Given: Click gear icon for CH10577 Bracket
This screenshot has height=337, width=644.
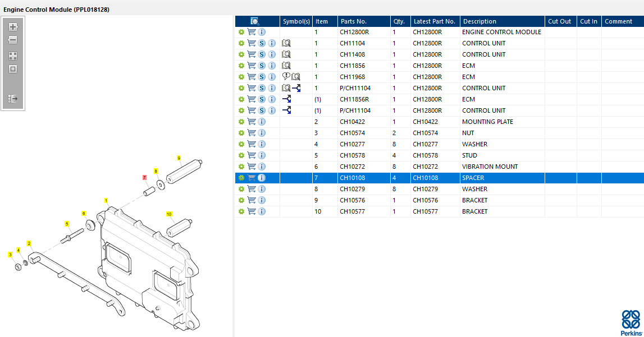Looking at the screenshot, I should click(x=241, y=211).
